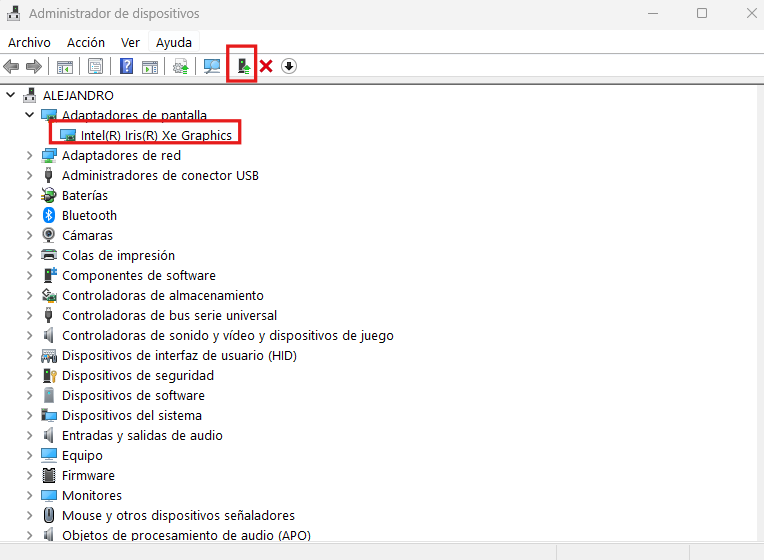The width and height of the screenshot is (764, 560).
Task: Select Mouse y otros dispositivos señaladores
Action: (x=178, y=515)
